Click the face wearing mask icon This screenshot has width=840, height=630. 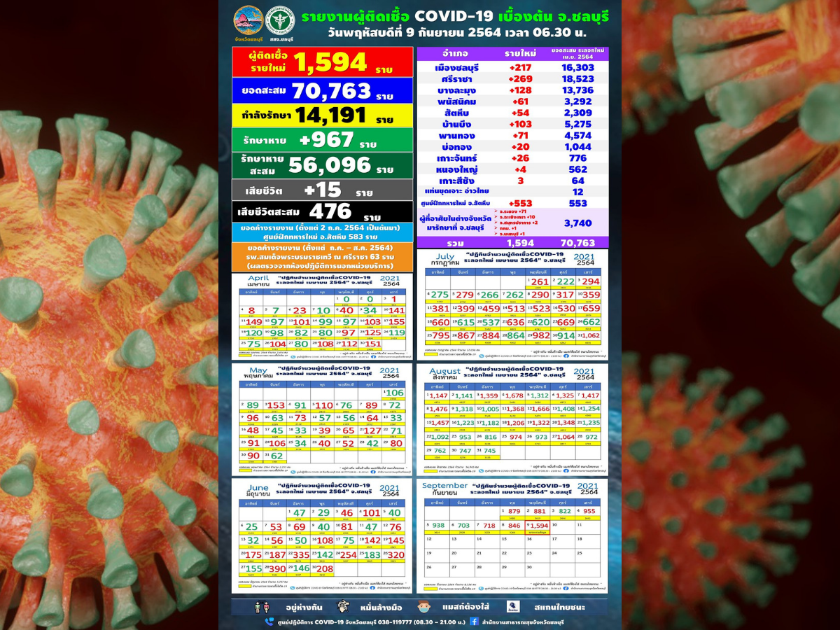point(423,607)
